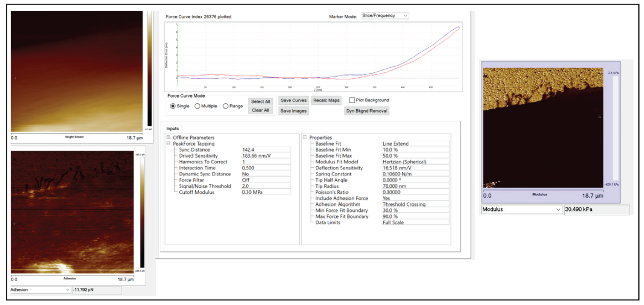The width and height of the screenshot is (644, 305).
Task: Toggle the Offline Parameters expander
Action: click(x=169, y=137)
